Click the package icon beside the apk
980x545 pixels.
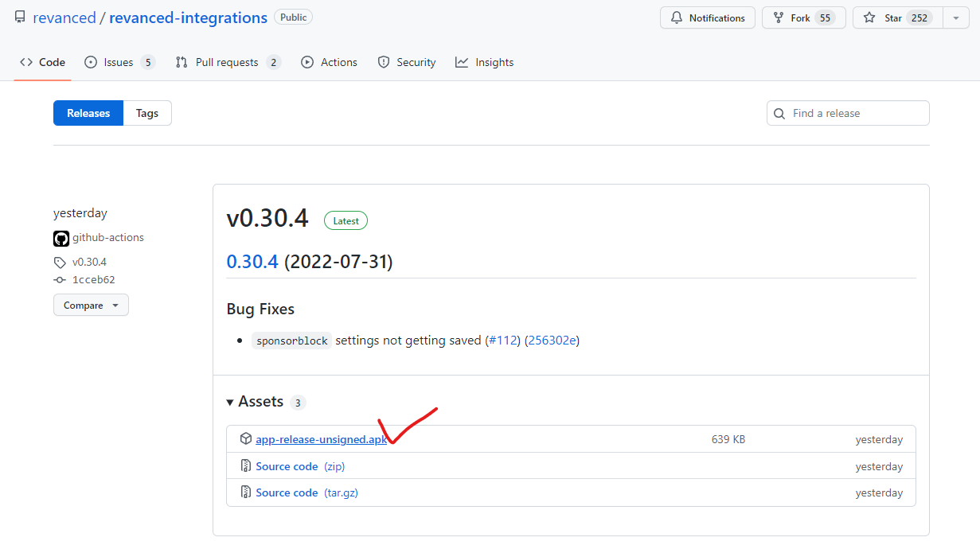tap(246, 439)
